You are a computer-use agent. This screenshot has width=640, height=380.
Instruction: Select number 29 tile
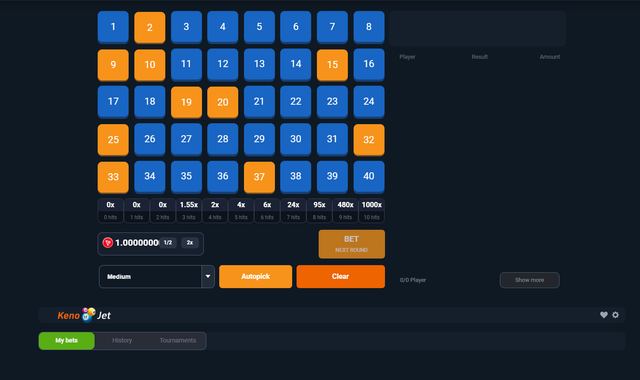[x=259, y=139]
